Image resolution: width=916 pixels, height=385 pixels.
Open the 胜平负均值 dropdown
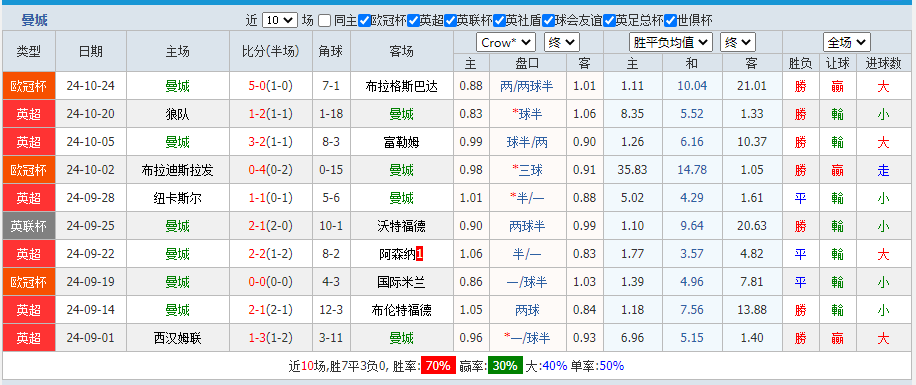click(671, 43)
